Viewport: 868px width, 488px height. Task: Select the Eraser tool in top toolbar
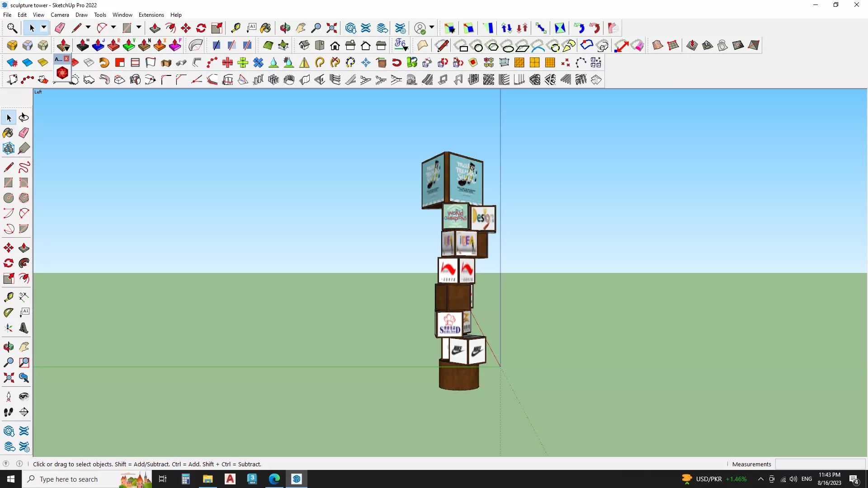(60, 28)
